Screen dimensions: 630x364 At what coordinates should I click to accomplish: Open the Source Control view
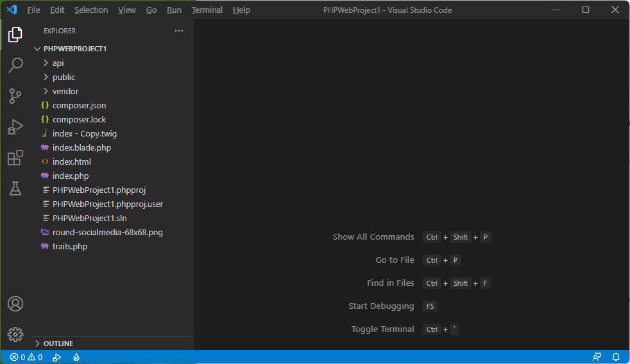(15, 96)
